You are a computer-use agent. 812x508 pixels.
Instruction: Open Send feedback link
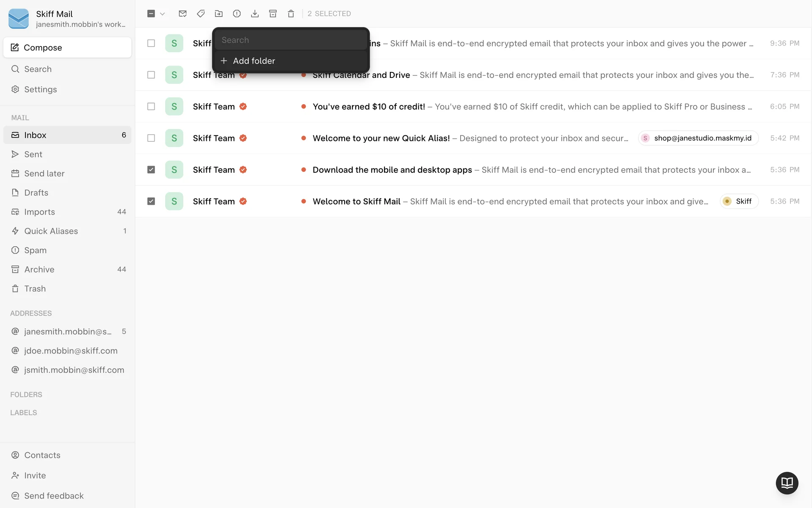(54, 496)
